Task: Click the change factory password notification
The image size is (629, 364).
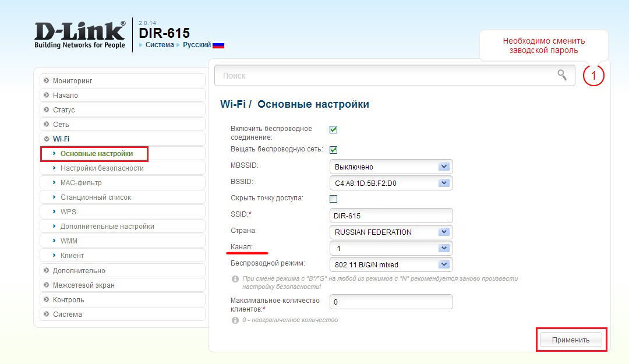Action: point(543,45)
